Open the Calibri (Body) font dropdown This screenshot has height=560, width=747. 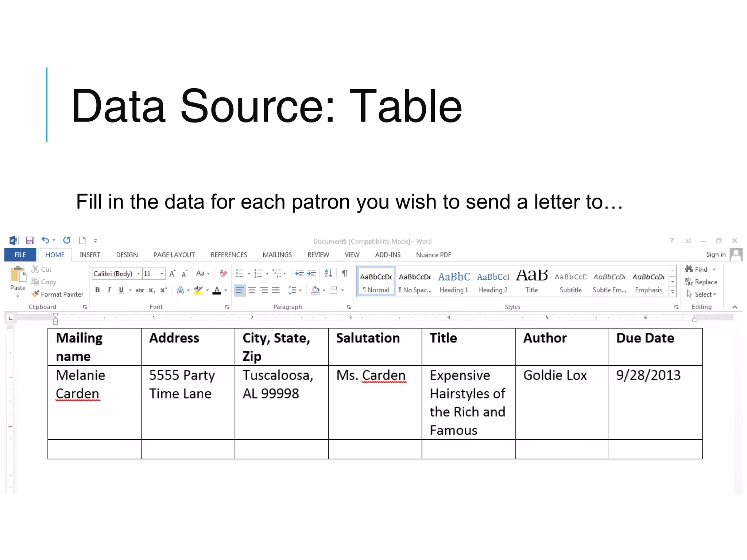point(139,274)
